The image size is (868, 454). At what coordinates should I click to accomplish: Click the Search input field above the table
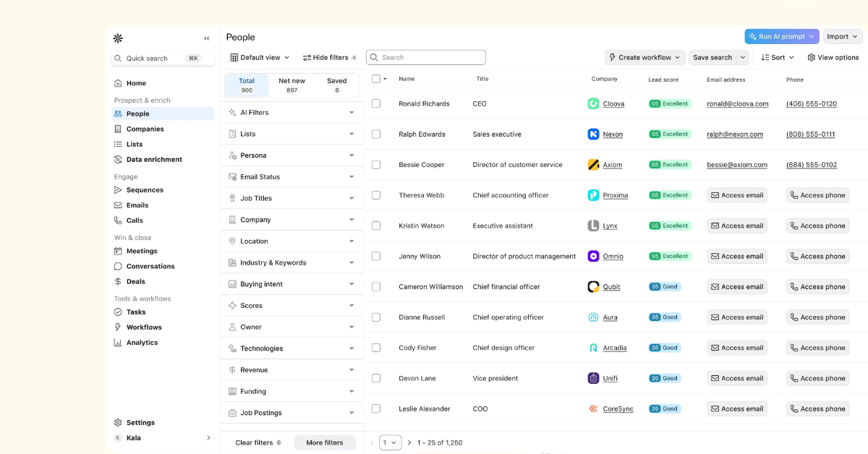pyautogui.click(x=426, y=58)
